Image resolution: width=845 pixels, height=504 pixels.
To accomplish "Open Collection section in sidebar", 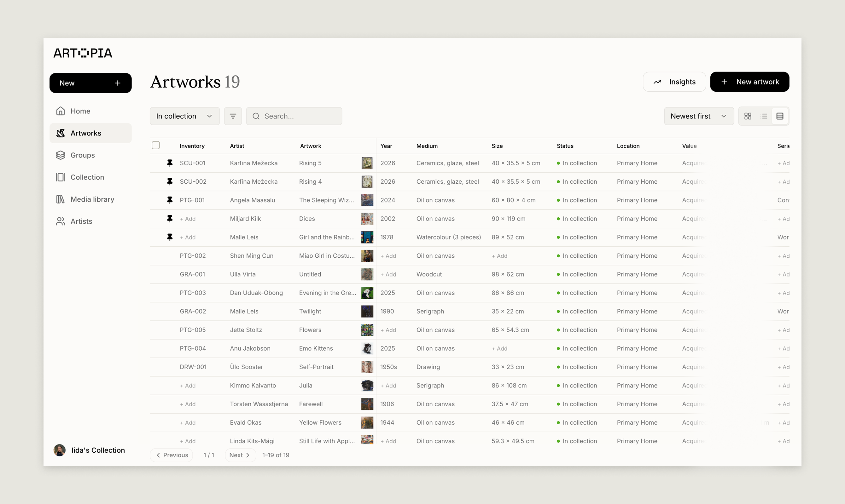I will pos(90,177).
